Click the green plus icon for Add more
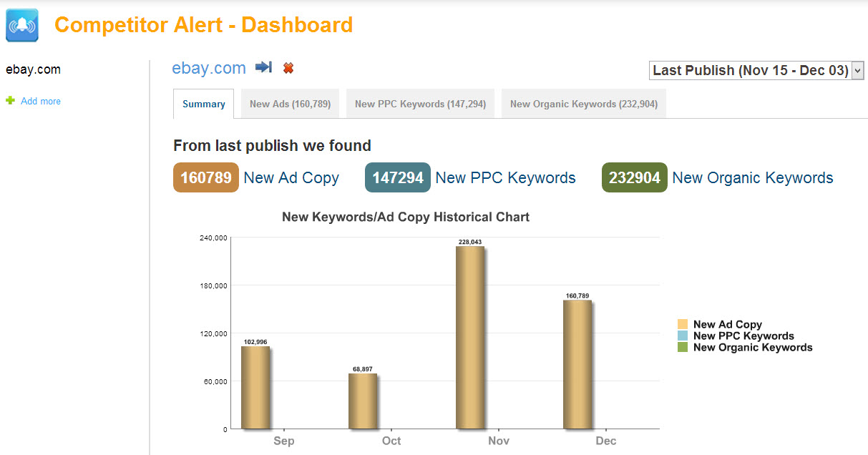868x455 pixels. click(x=10, y=101)
